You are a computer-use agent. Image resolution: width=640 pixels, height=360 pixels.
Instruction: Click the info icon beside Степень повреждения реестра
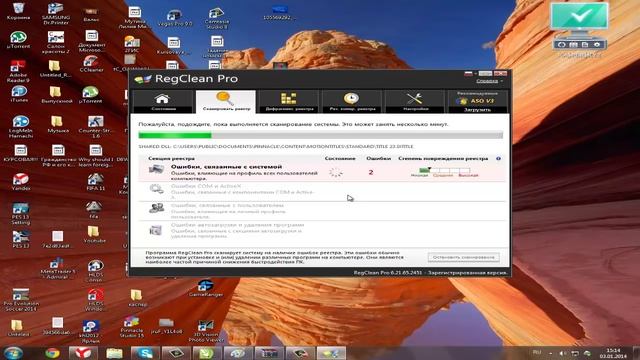(498, 158)
